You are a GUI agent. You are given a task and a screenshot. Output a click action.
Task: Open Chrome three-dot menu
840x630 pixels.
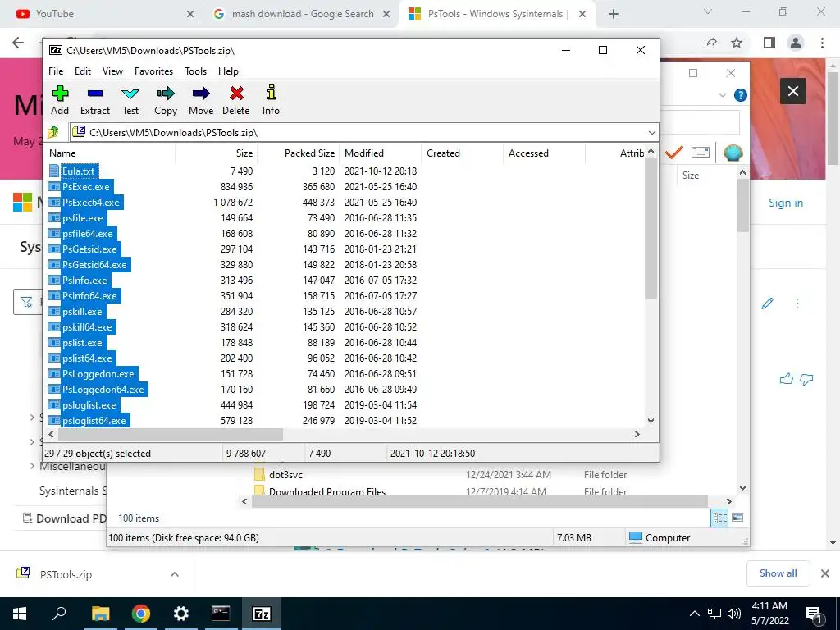tap(822, 43)
